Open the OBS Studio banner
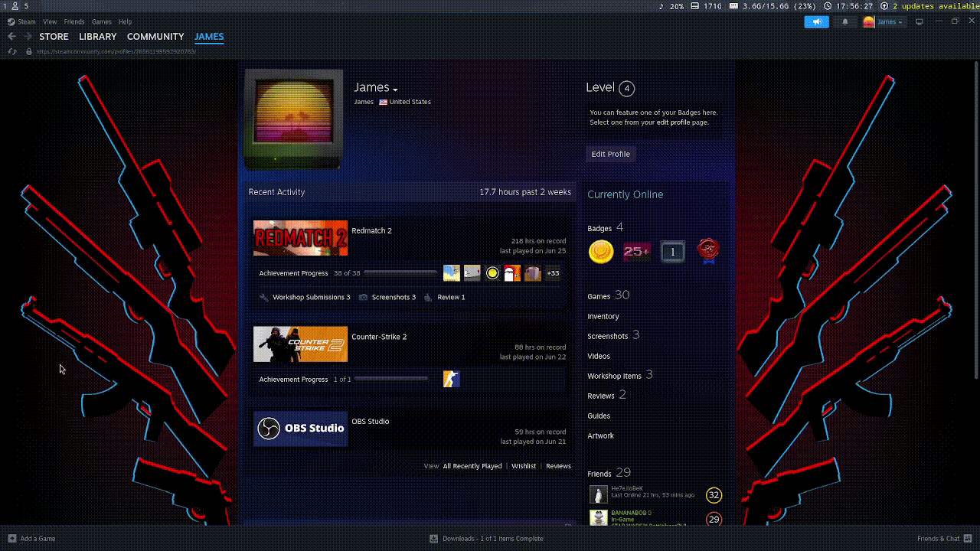Viewport: 980px width, 551px height. tap(300, 429)
